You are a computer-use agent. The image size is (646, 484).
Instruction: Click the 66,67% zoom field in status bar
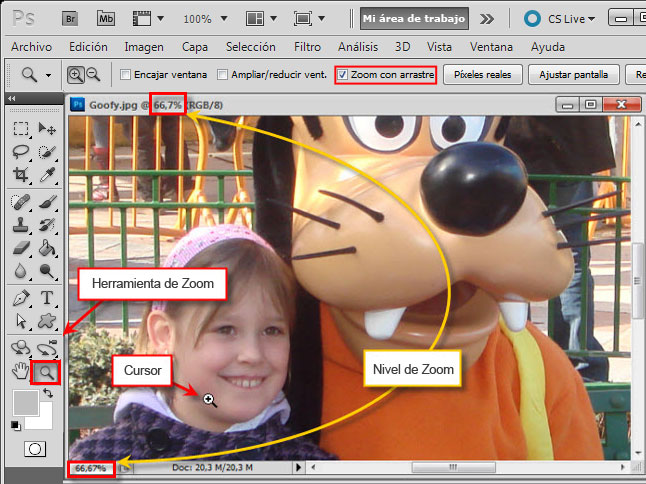(x=91, y=468)
